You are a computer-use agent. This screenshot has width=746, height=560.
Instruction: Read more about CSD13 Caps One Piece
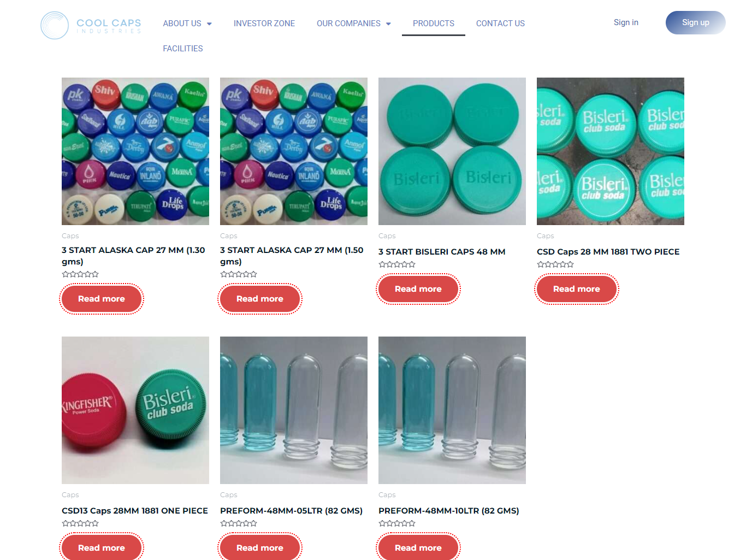click(x=102, y=547)
